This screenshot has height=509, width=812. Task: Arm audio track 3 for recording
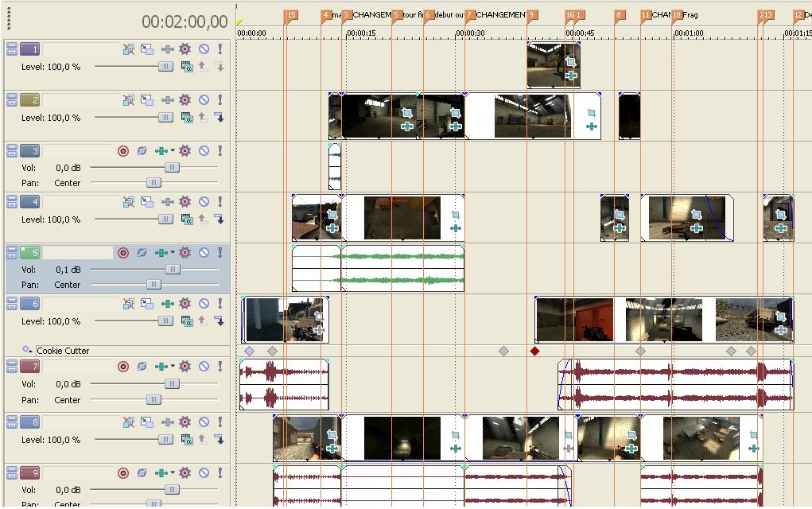click(x=123, y=151)
